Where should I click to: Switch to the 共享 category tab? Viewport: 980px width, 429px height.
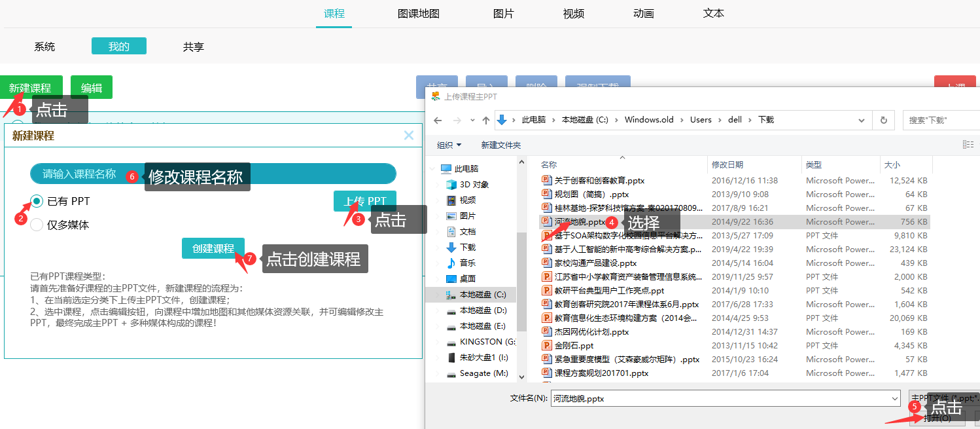(193, 47)
